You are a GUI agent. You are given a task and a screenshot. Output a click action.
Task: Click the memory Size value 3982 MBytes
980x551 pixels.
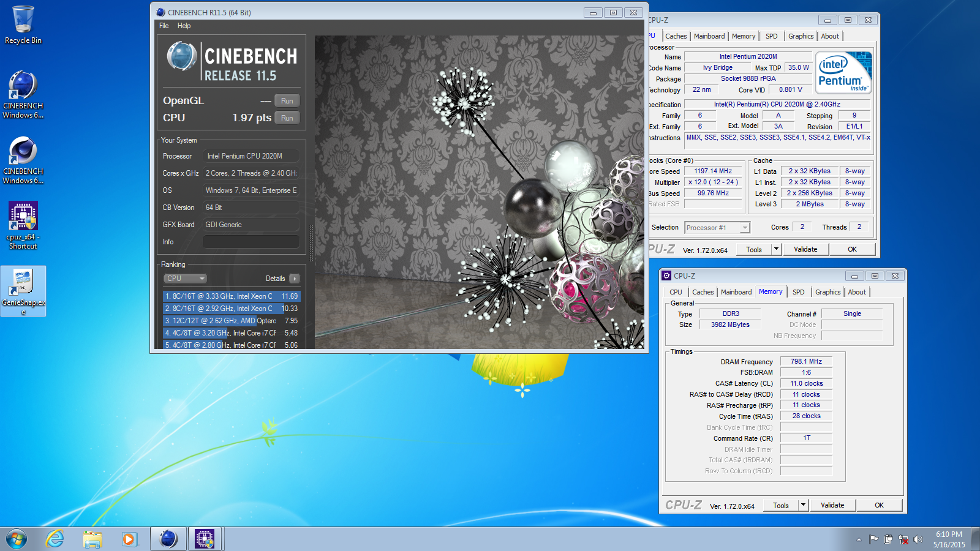(730, 325)
